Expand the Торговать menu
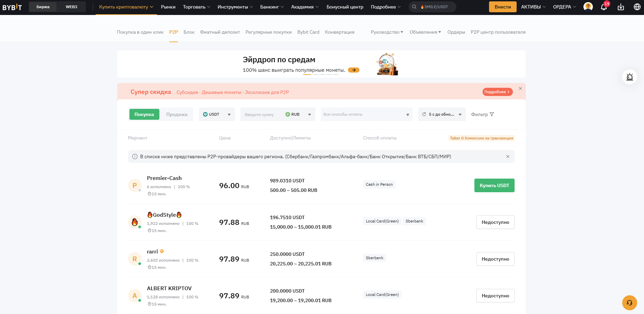Viewport: 644px width, 314px height. (x=197, y=7)
